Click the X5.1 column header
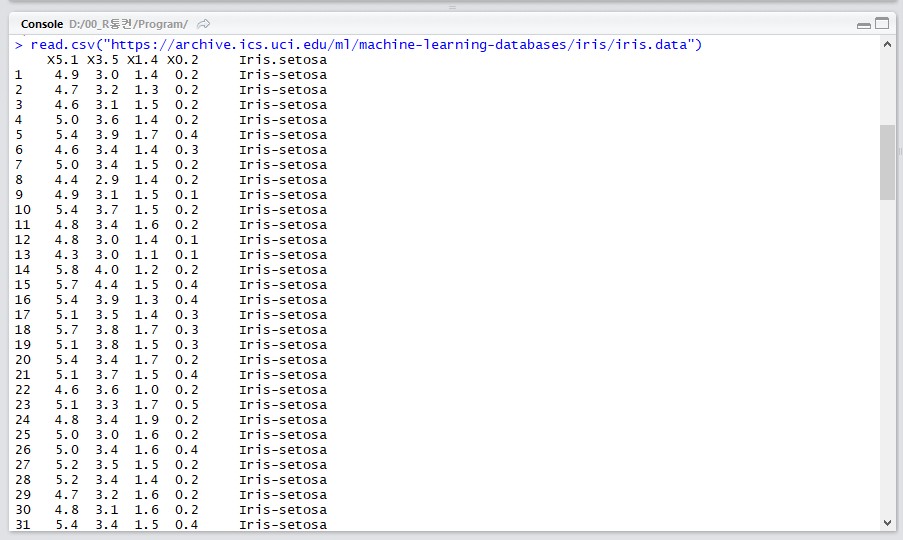 click(x=62, y=60)
